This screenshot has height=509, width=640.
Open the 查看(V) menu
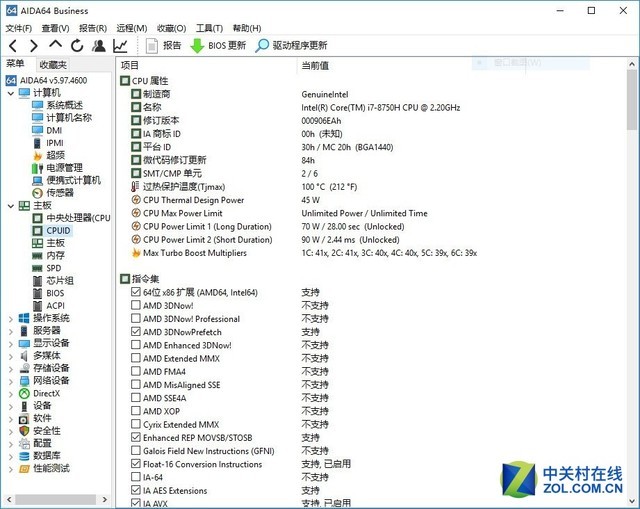click(x=55, y=28)
